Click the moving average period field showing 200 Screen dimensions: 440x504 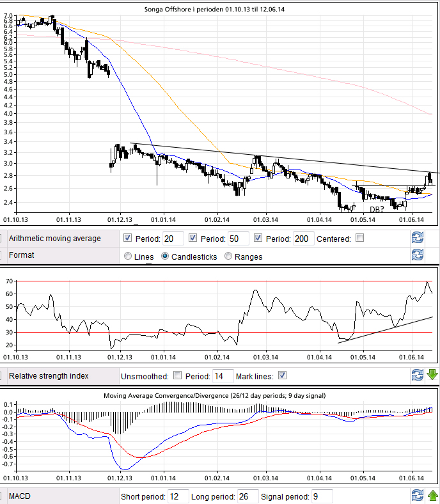pos(304,239)
